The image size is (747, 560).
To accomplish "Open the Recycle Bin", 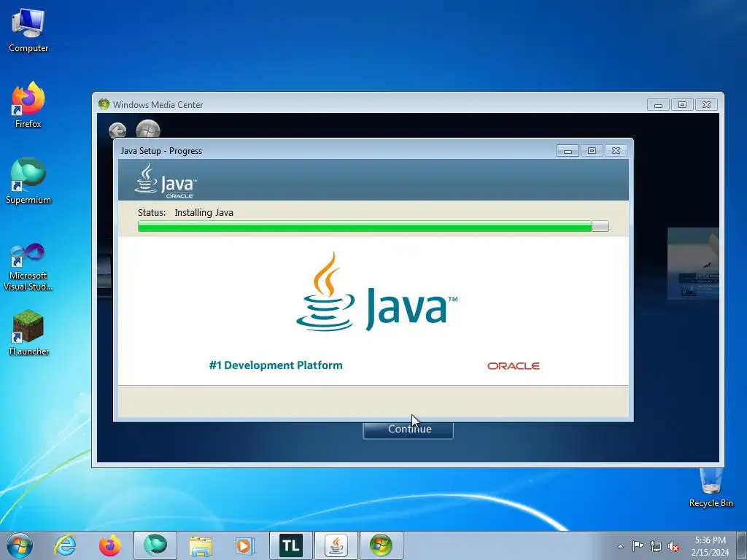I will (x=711, y=488).
